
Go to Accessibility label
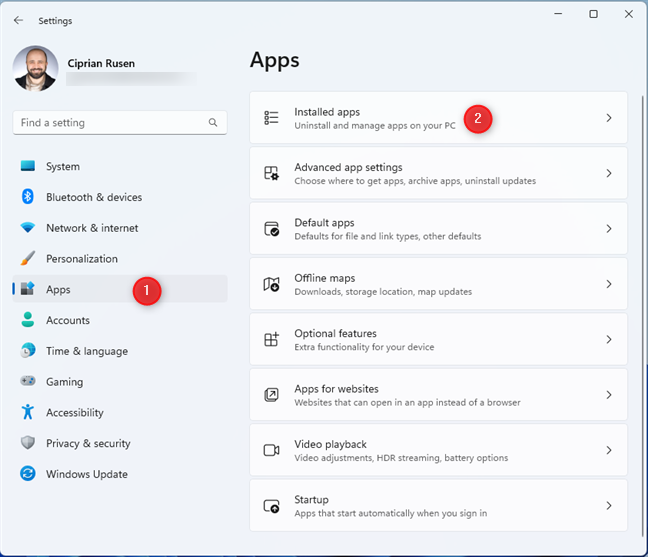[x=75, y=412]
